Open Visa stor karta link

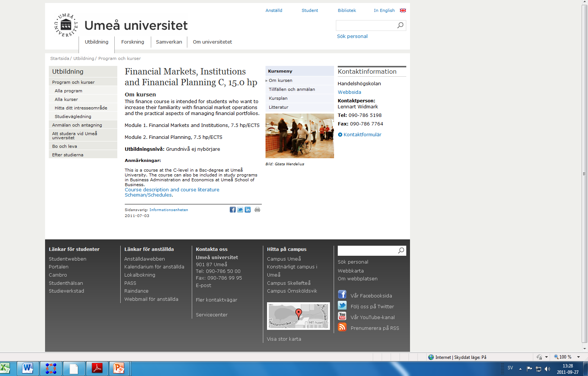click(x=284, y=339)
